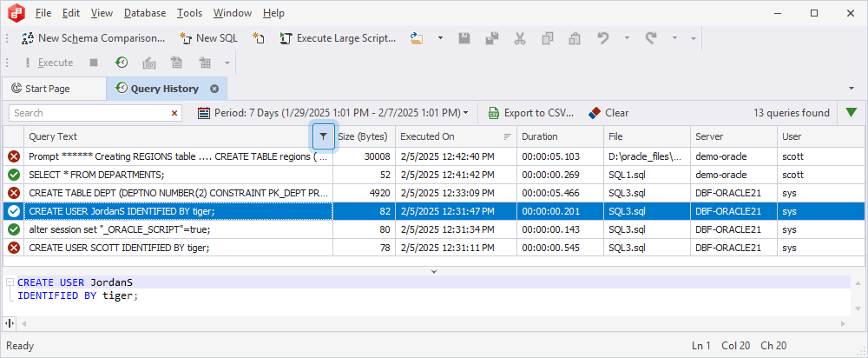Switch to the Start Page tab
The height and width of the screenshot is (358, 868).
pyautogui.click(x=54, y=89)
